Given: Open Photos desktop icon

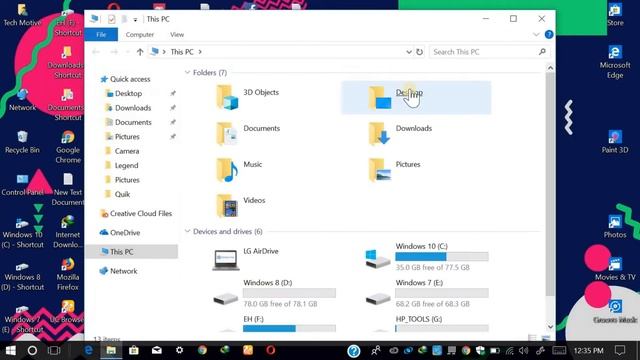Looking at the screenshot, I should [x=615, y=227].
